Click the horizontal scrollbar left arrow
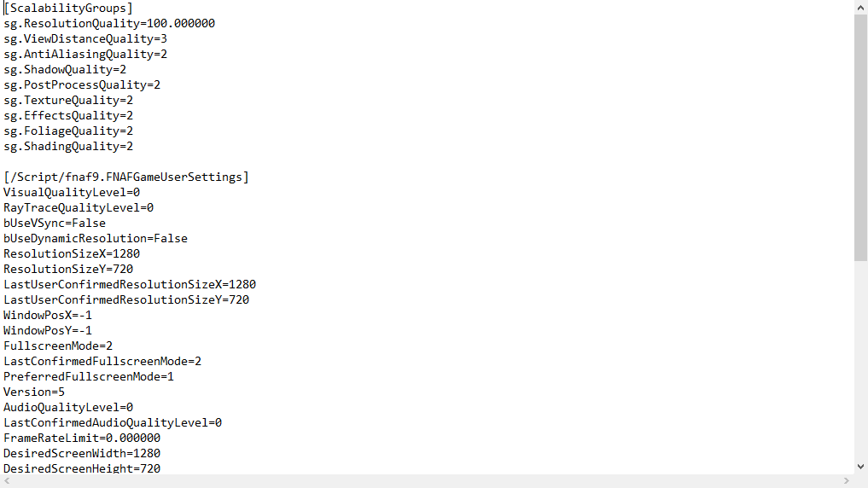This screenshot has height=488, width=868. 7,481
